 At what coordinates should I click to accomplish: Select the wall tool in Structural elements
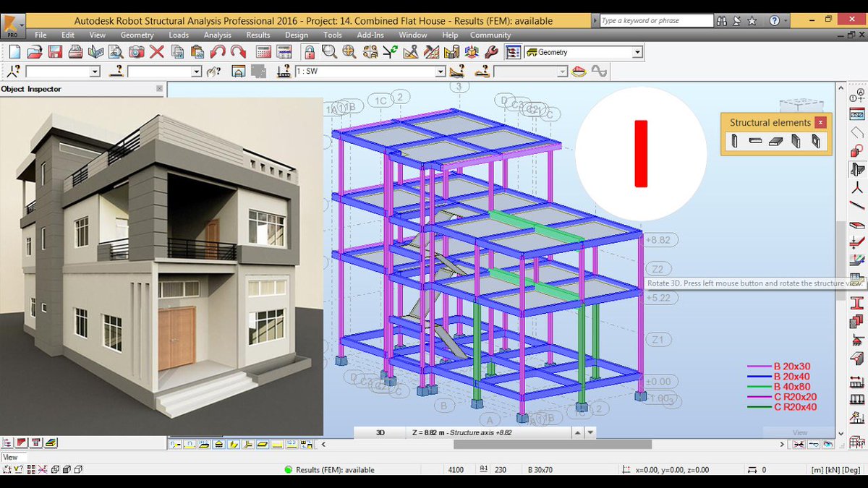click(796, 142)
